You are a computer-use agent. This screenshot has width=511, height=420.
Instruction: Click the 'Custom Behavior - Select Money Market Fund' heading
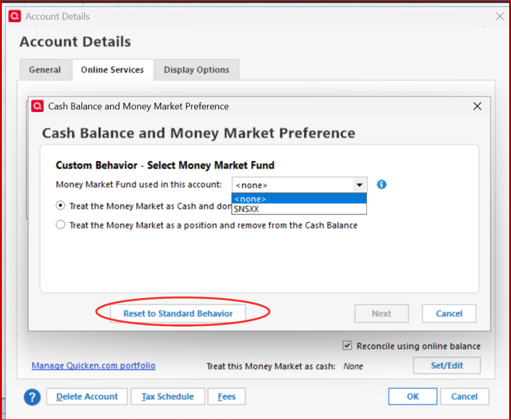[165, 165]
